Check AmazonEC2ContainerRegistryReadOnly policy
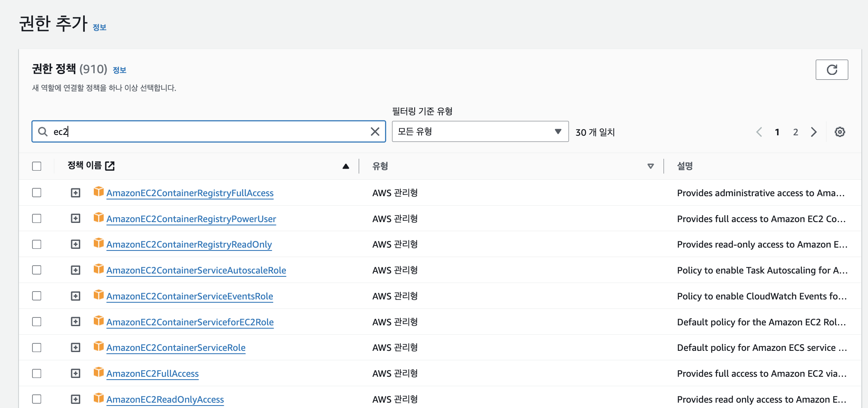The width and height of the screenshot is (868, 408). 37,244
